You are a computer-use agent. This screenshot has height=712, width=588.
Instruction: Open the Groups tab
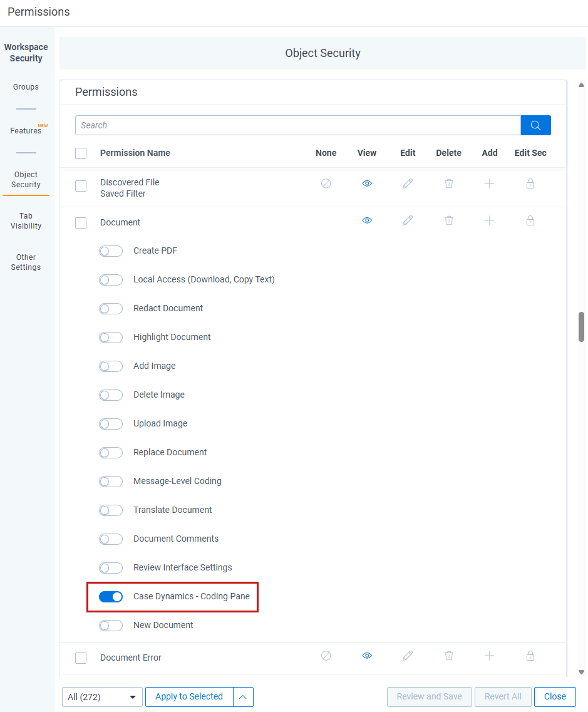tap(26, 86)
